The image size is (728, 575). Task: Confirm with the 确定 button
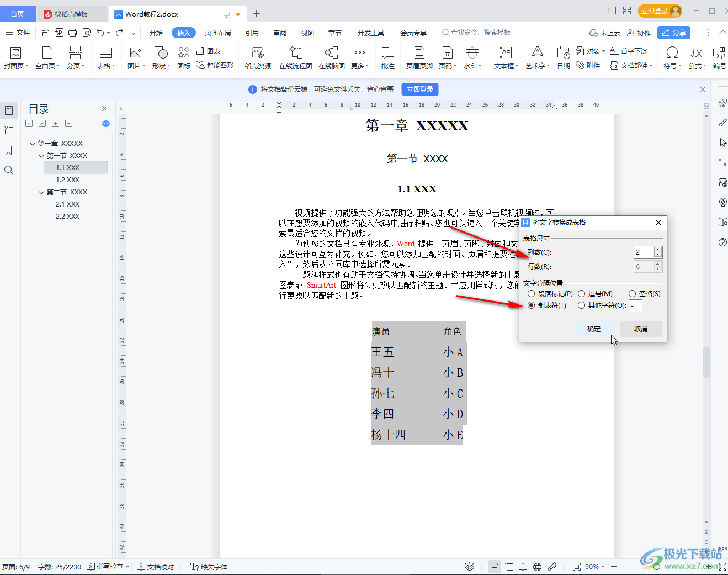coord(594,329)
